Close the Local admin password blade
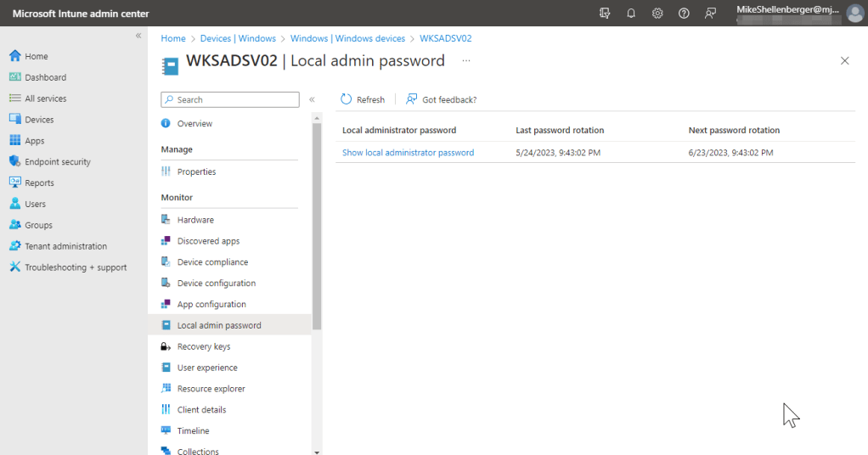This screenshot has height=455, width=868. point(844,61)
